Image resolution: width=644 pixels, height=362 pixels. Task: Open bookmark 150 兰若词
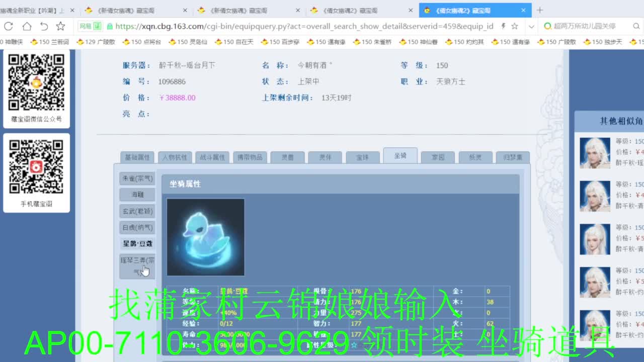pos(49,42)
